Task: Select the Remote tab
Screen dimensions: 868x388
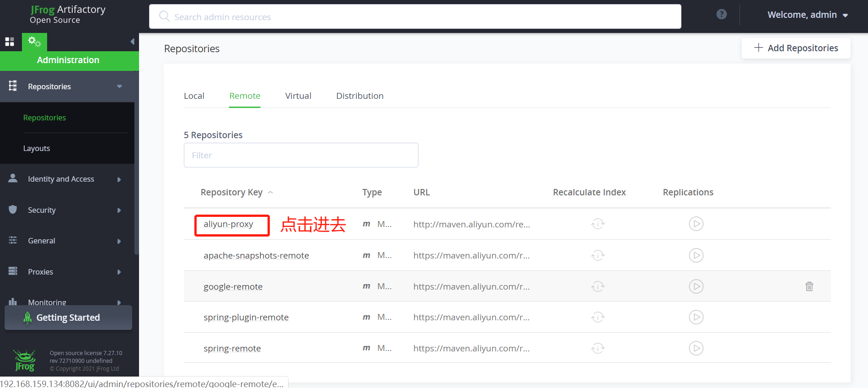Action: (x=245, y=96)
